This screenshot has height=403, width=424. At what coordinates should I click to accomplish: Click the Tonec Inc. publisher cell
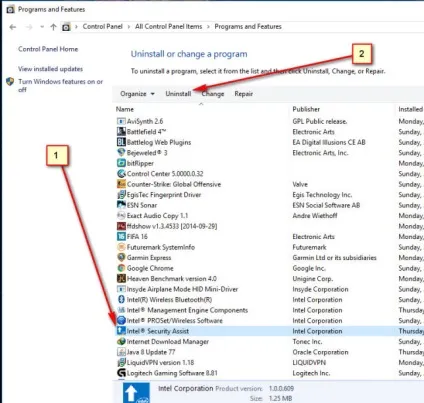[x=307, y=342]
